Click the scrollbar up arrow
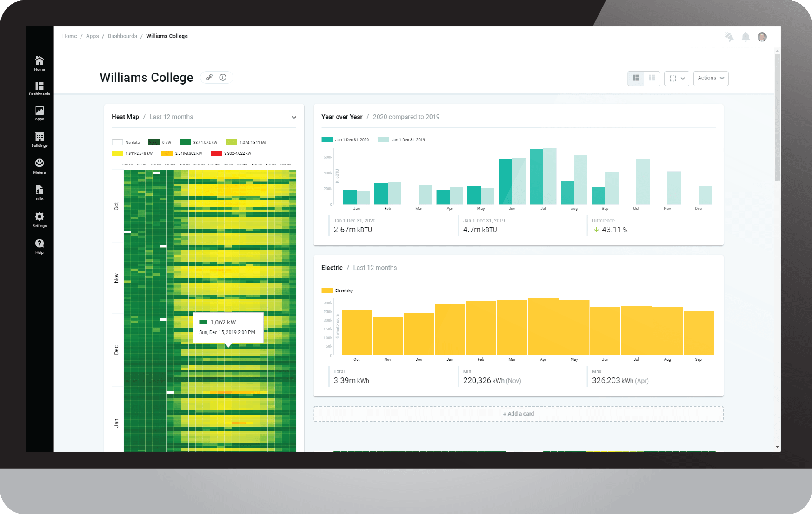This screenshot has height=515, width=812. click(777, 51)
